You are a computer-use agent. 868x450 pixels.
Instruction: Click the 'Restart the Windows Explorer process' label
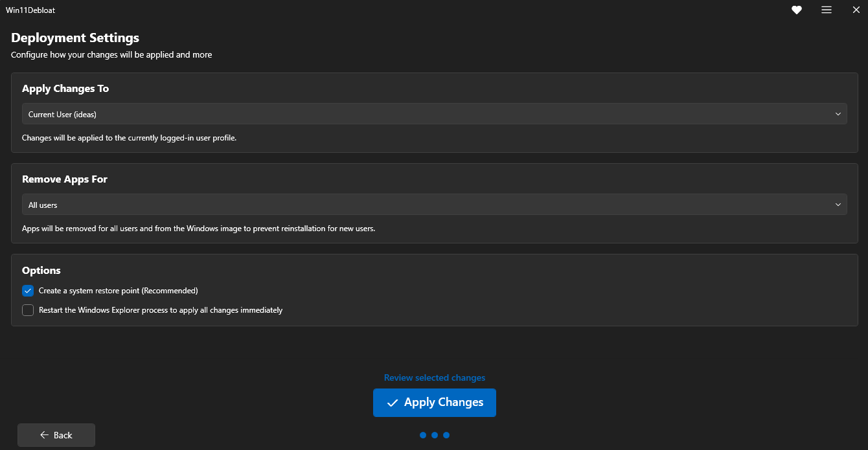(161, 310)
